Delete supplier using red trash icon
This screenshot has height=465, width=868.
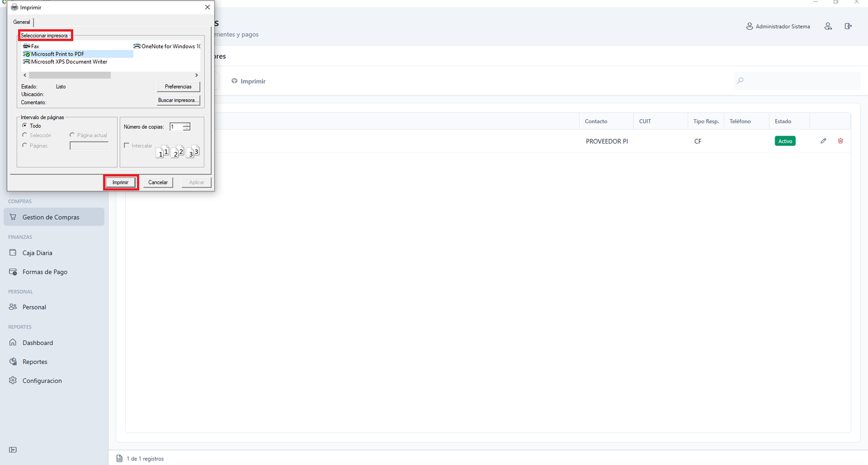[840, 141]
